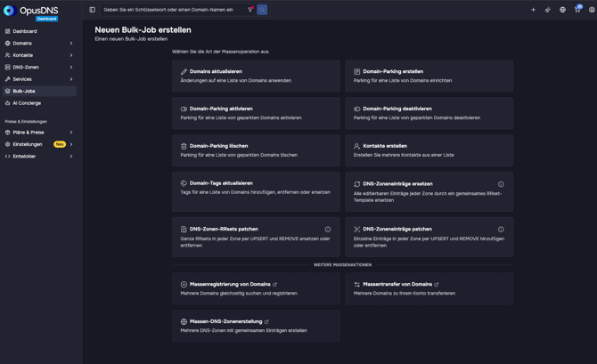Image resolution: width=597 pixels, height=364 pixels.
Task: Open the user account icon
Action: (592, 10)
